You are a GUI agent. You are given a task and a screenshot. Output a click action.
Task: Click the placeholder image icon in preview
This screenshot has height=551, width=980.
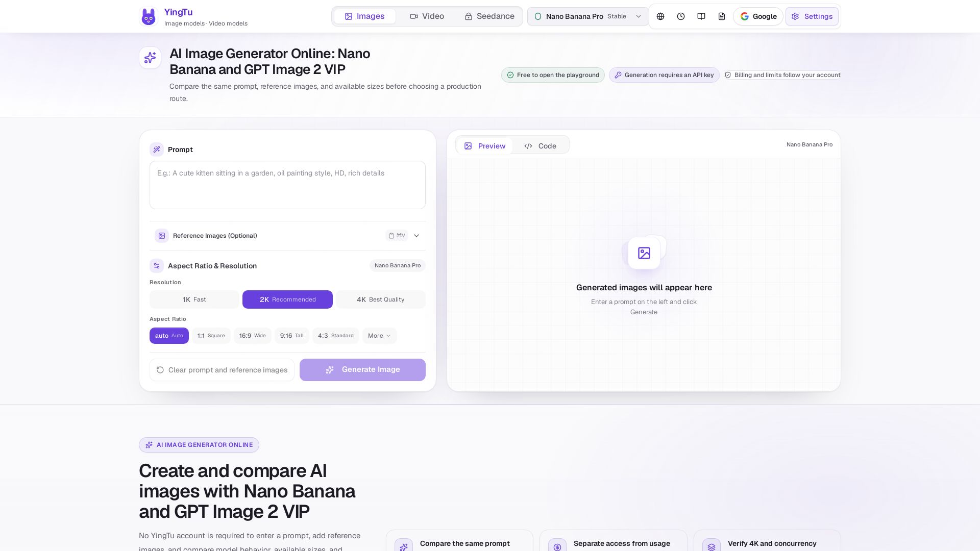[x=644, y=253]
